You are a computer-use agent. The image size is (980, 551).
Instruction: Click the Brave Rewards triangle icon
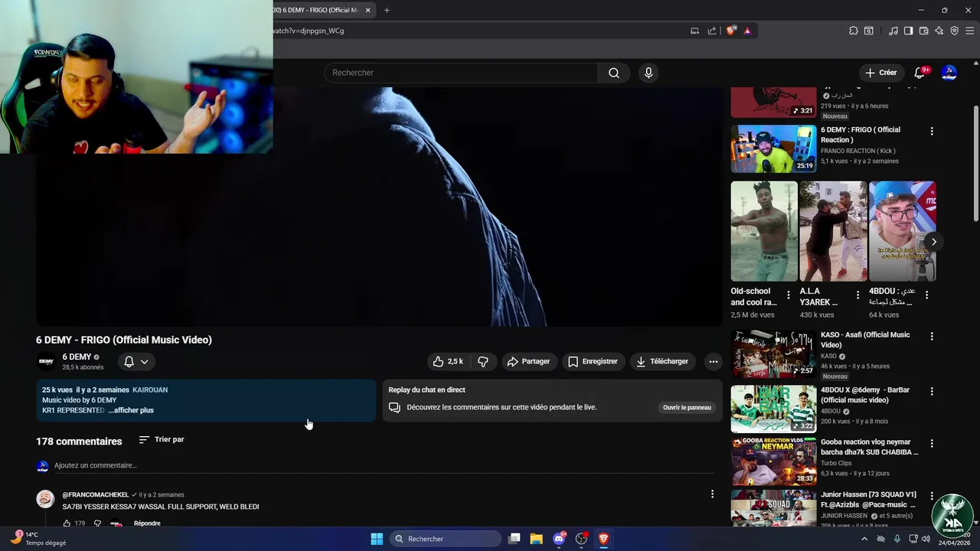[747, 31]
